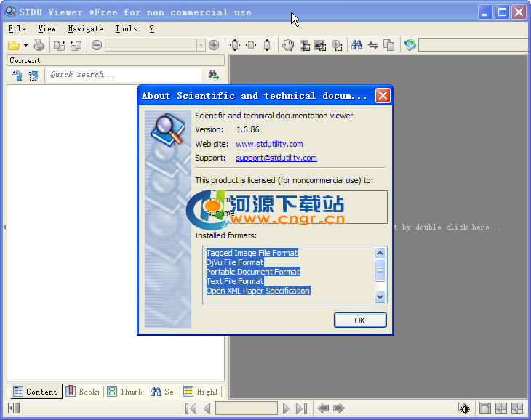Viewport: 531px width, 420px height.
Task: Switch to the Thumbnails tab
Action: (126, 392)
